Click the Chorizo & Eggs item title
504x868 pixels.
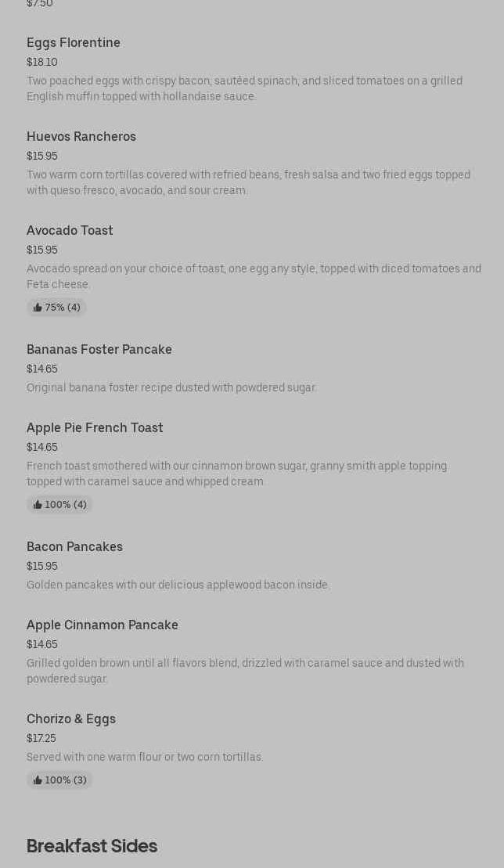click(x=71, y=719)
